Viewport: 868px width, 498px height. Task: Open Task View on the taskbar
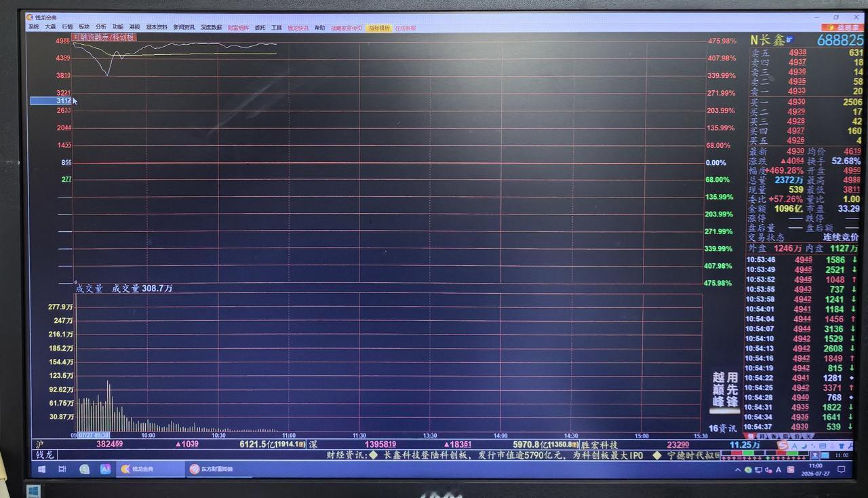[62, 469]
